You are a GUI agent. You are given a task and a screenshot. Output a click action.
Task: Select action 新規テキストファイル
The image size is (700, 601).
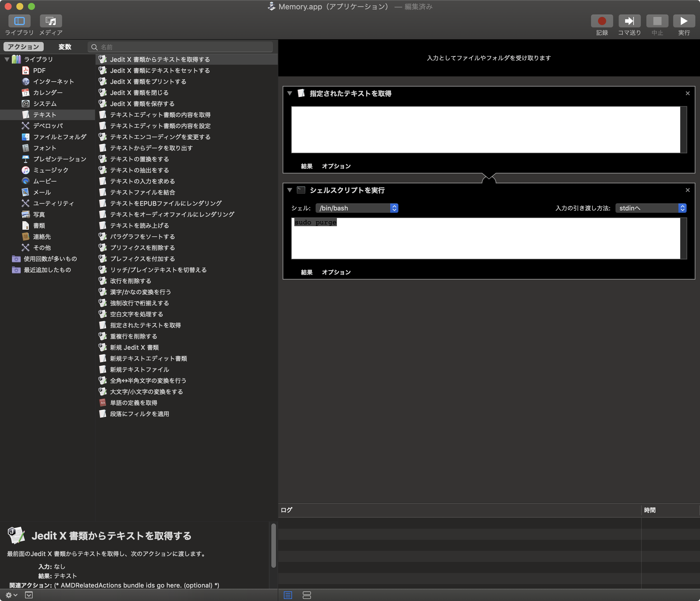(187, 370)
